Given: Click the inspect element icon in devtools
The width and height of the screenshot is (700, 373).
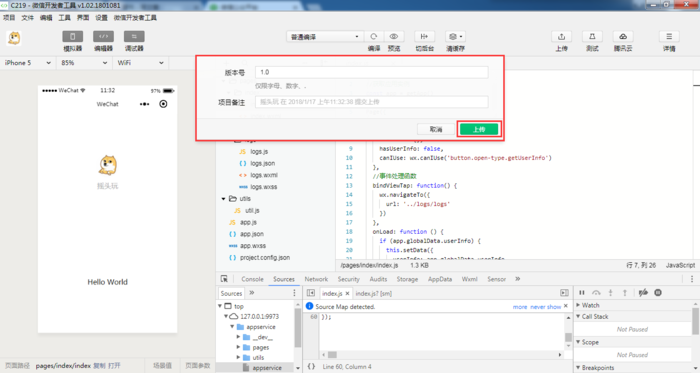Looking at the screenshot, I should pyautogui.click(x=224, y=279).
